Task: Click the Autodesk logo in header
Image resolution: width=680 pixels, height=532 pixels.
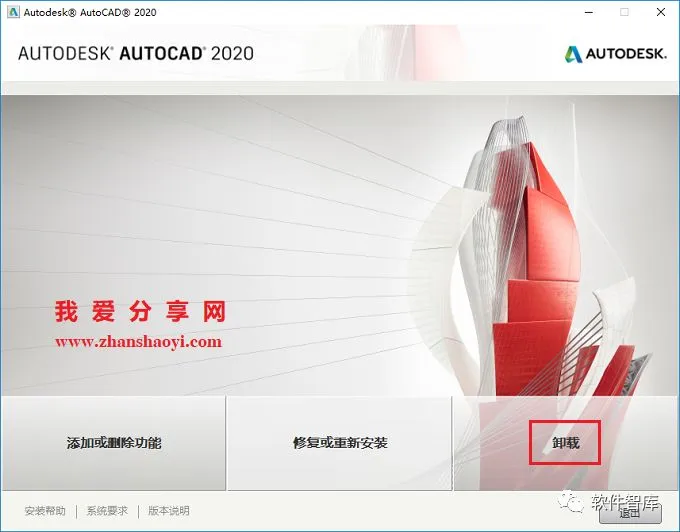Action: click(x=615, y=54)
